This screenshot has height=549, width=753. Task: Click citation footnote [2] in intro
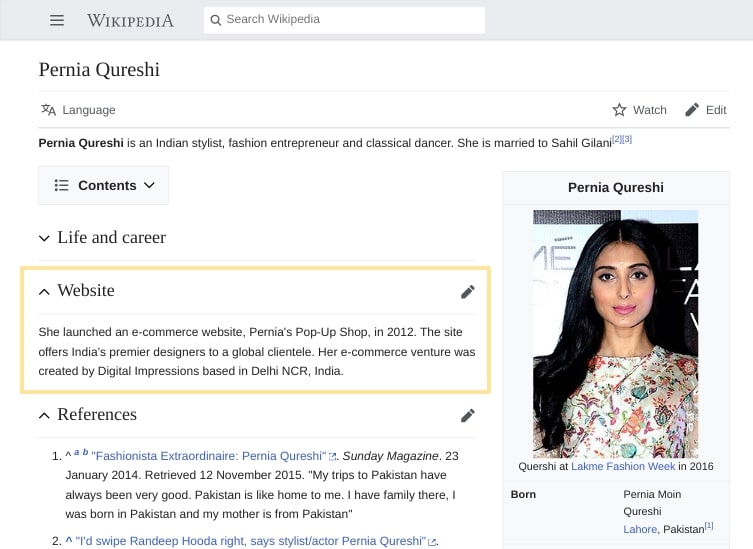[x=616, y=139]
